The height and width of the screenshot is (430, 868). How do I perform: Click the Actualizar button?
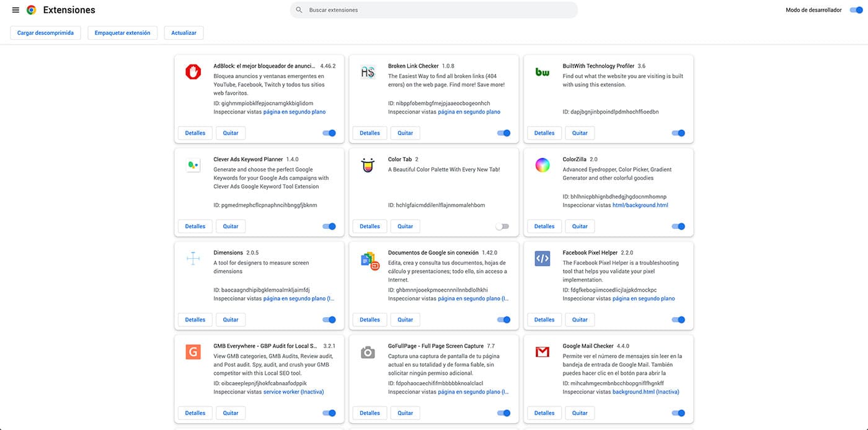[x=184, y=33]
